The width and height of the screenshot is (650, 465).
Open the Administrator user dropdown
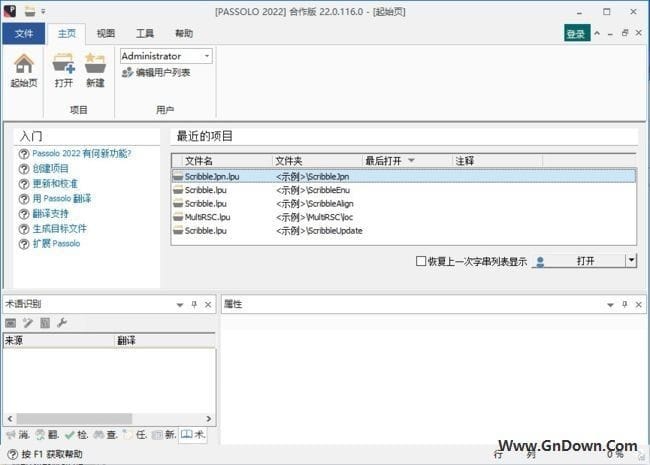[206, 56]
